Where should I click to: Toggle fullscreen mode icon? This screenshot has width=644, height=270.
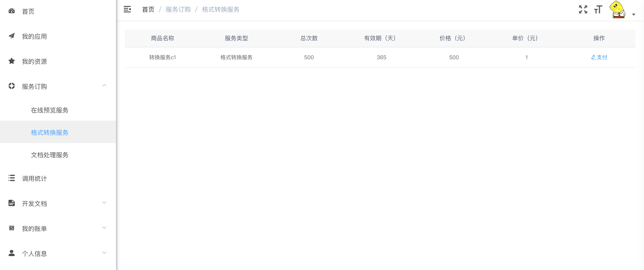pos(583,9)
